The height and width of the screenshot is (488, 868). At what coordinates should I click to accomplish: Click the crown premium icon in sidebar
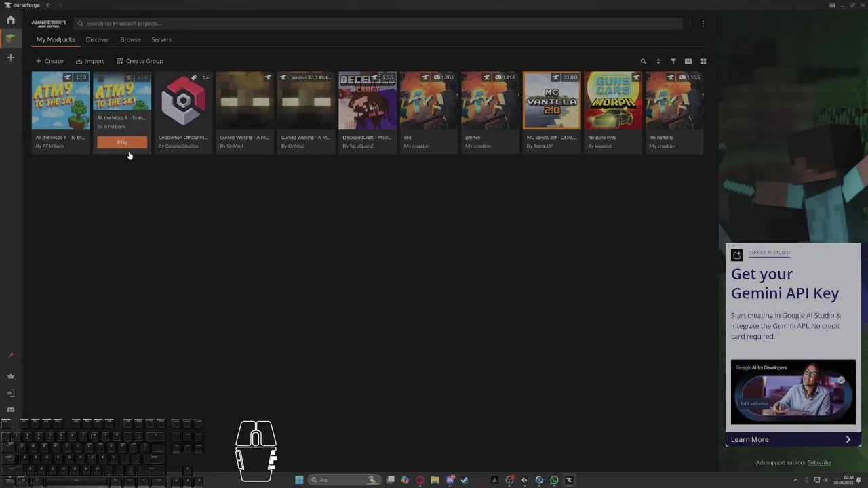(10, 376)
